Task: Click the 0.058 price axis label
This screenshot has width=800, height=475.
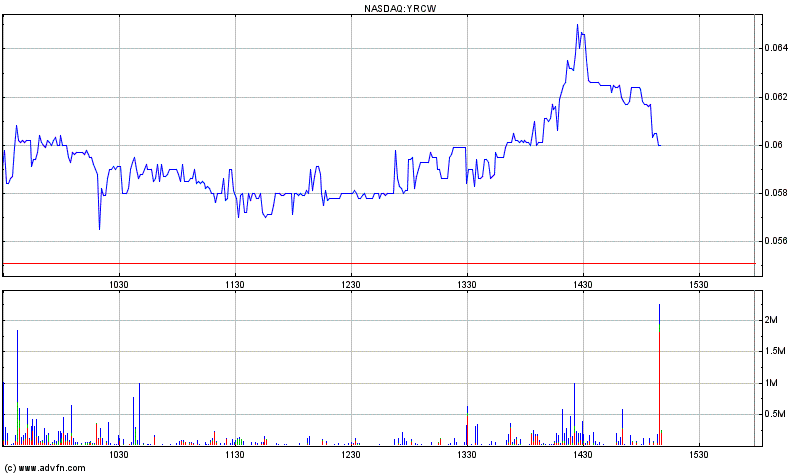Action: click(x=776, y=193)
